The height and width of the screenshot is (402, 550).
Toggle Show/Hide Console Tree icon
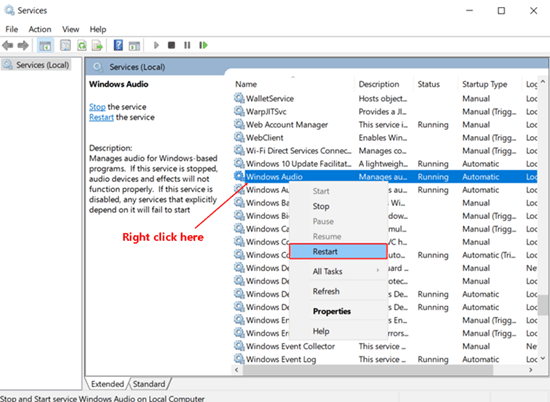click(x=45, y=45)
